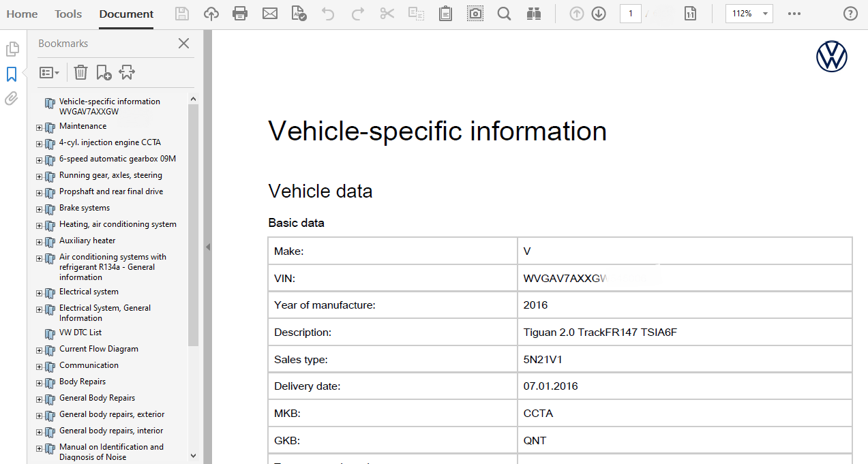Open the more options ellipsis button
Viewport: 868px width, 464px height.
pos(793,13)
